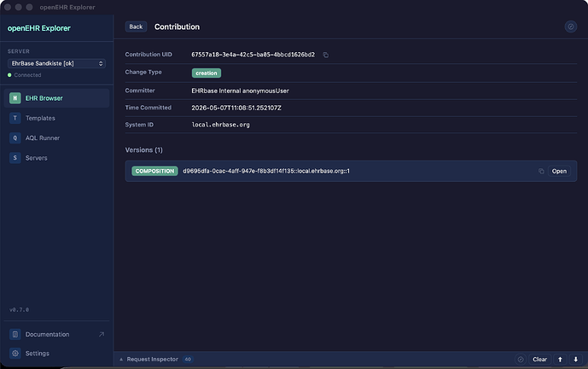Click the composition version ID text
This screenshot has width=588, height=369.
click(266, 171)
